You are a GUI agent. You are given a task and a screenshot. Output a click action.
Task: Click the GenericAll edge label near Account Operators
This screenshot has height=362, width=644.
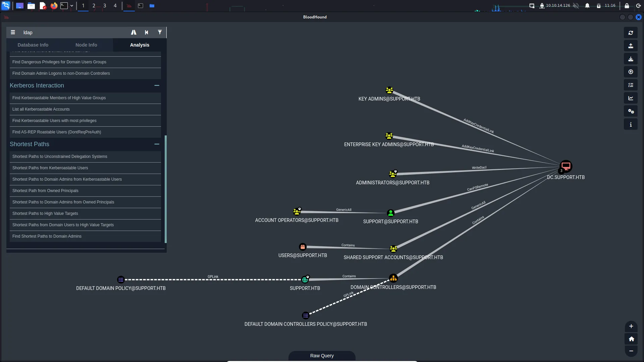344,210
